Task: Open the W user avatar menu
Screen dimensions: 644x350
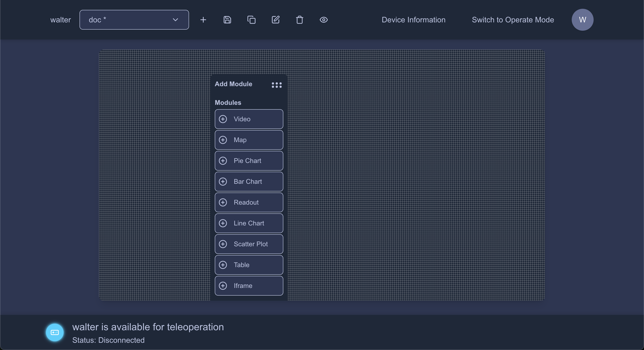Action: [582, 20]
